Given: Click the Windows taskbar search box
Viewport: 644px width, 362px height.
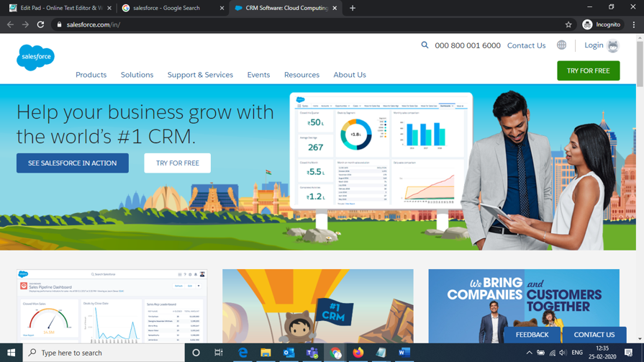Looking at the screenshot, I should coord(104,353).
